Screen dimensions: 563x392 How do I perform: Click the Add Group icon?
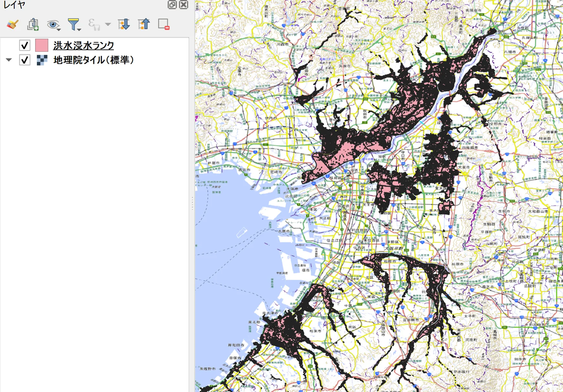pos(33,24)
